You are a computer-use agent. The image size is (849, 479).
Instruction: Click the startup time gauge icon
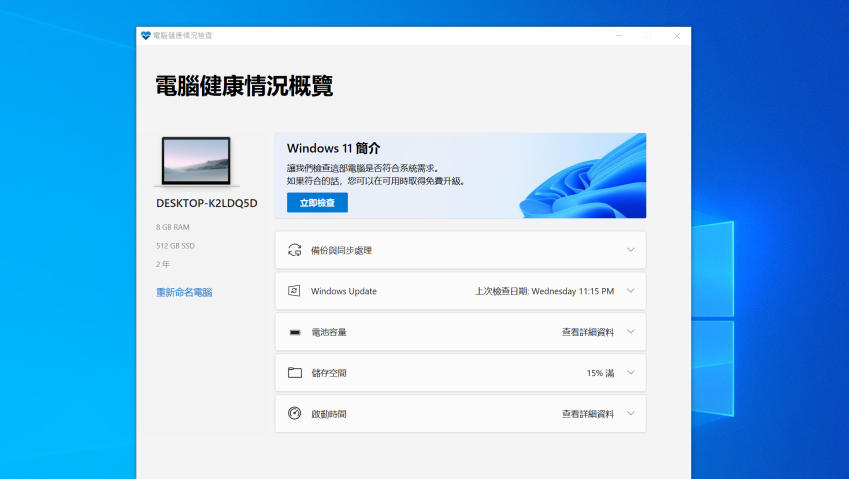click(x=295, y=414)
